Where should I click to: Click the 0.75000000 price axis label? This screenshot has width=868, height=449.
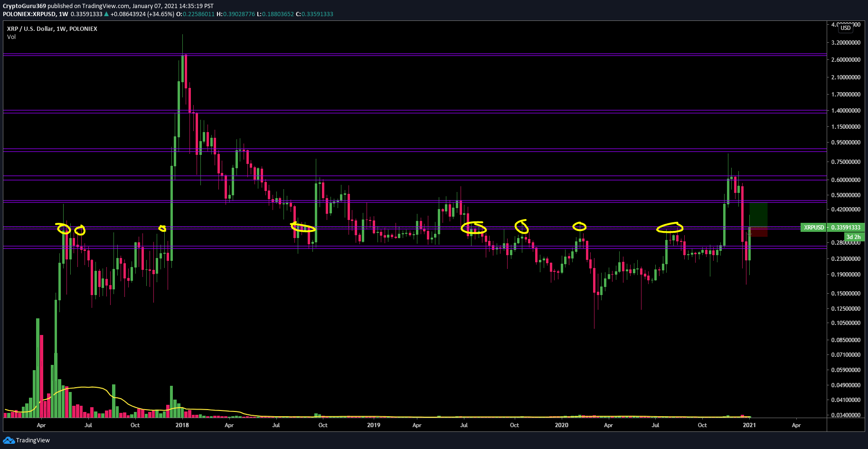click(x=846, y=162)
